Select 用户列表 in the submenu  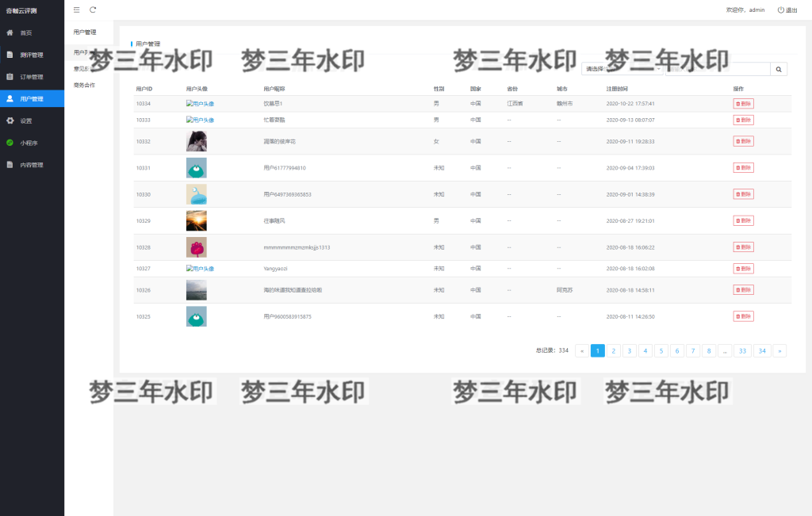point(84,52)
